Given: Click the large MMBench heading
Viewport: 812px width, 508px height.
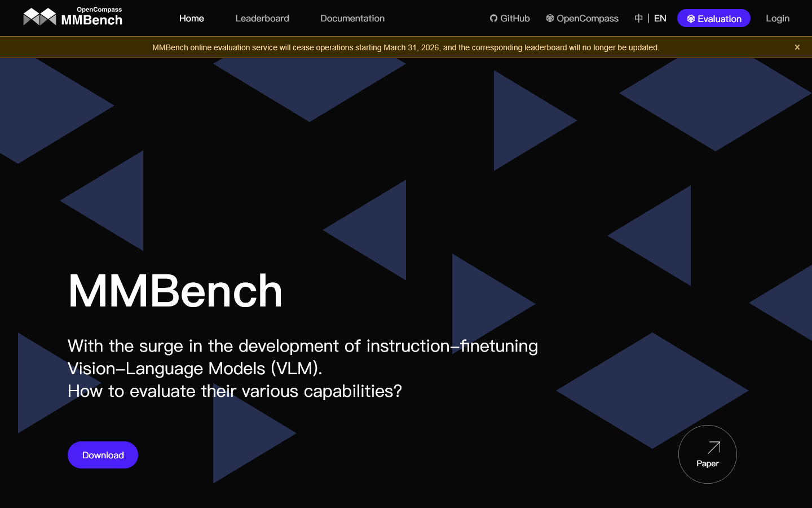Looking at the screenshot, I should coord(175,291).
